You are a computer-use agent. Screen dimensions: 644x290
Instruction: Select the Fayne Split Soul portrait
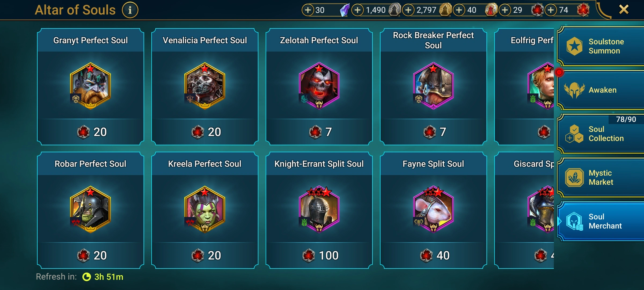433,209
